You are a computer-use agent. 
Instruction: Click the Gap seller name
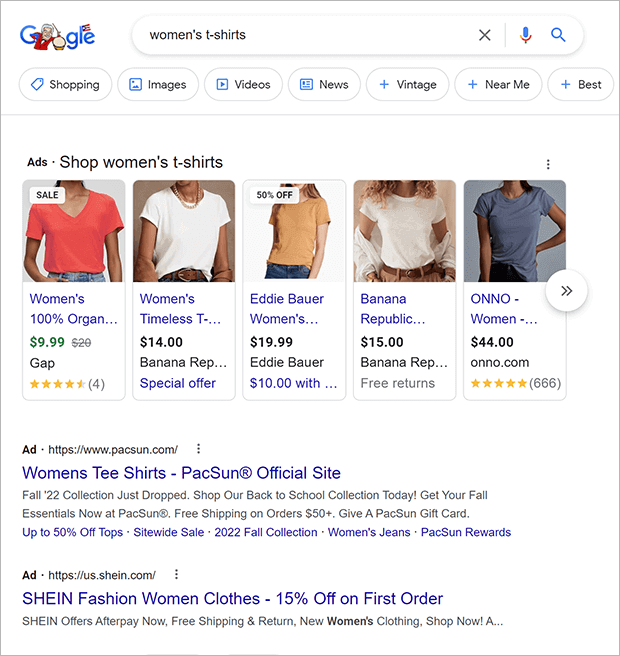click(x=42, y=363)
